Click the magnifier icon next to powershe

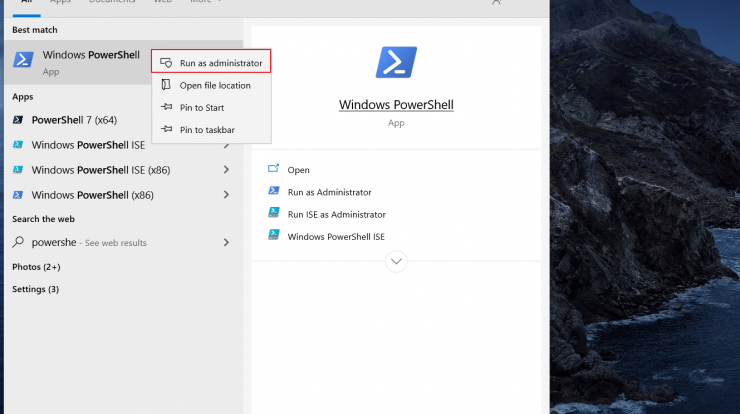click(18, 242)
